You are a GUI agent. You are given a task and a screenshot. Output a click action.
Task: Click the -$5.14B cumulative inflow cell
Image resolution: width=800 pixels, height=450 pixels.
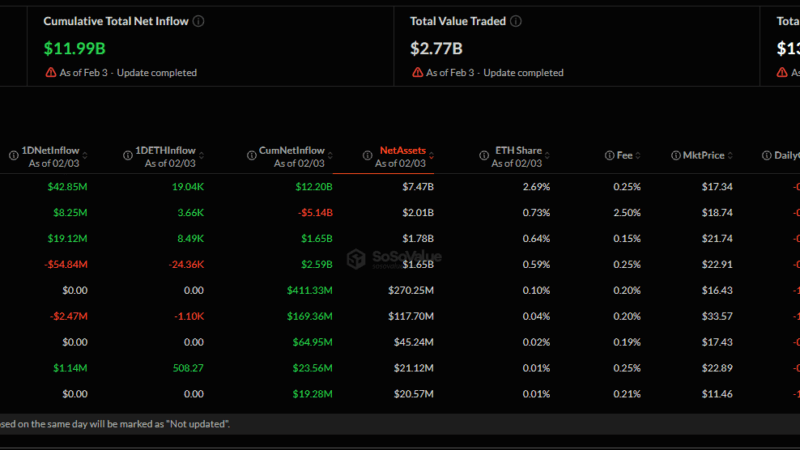315,213
